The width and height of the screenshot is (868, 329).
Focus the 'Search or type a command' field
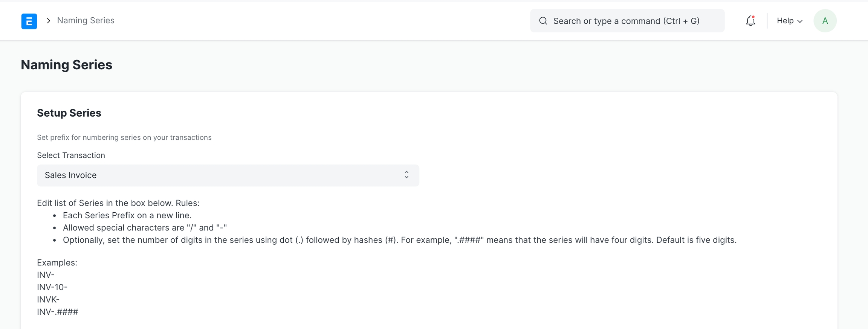[x=633, y=21]
